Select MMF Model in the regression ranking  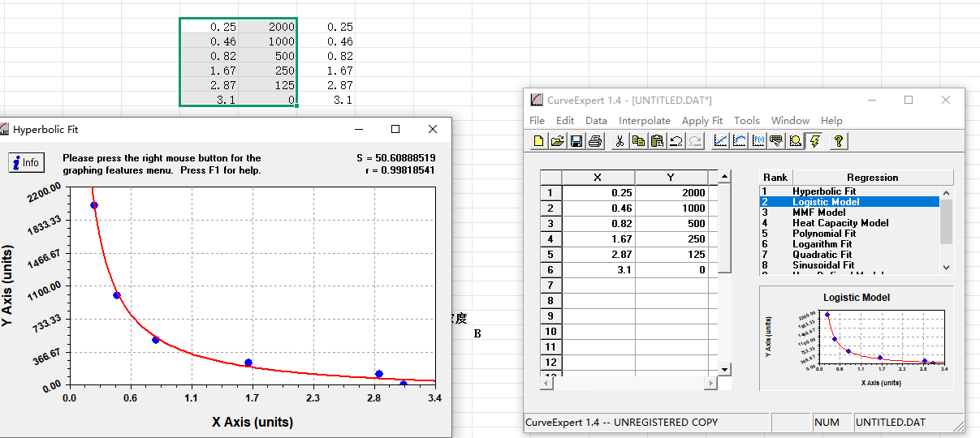(818, 213)
